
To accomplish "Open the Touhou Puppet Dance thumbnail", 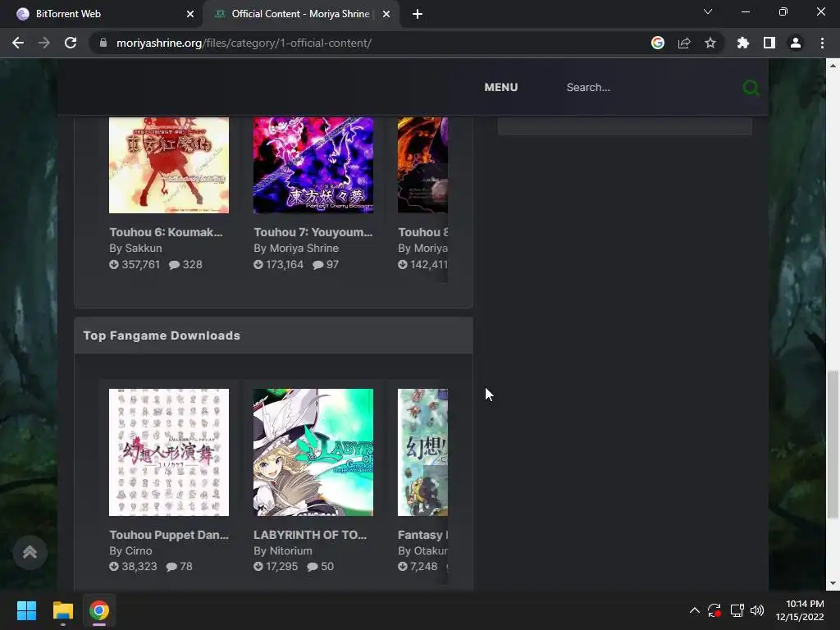I will click(169, 453).
